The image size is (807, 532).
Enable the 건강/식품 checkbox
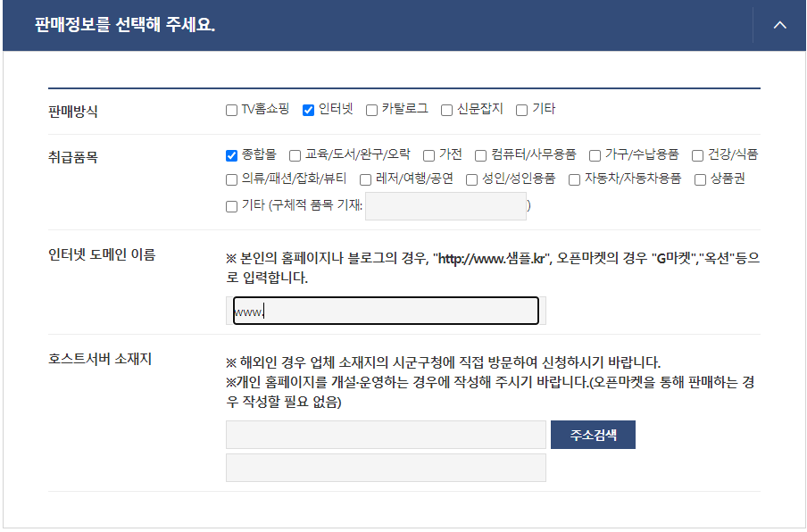pos(697,155)
